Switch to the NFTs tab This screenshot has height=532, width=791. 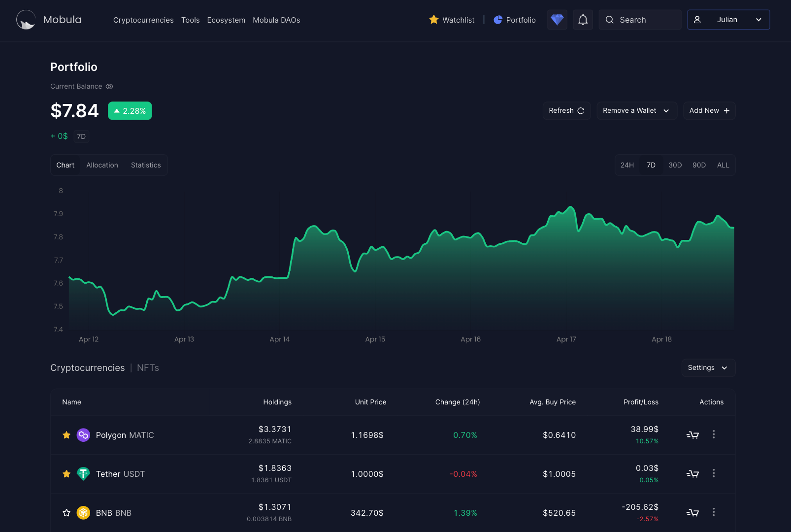click(148, 368)
